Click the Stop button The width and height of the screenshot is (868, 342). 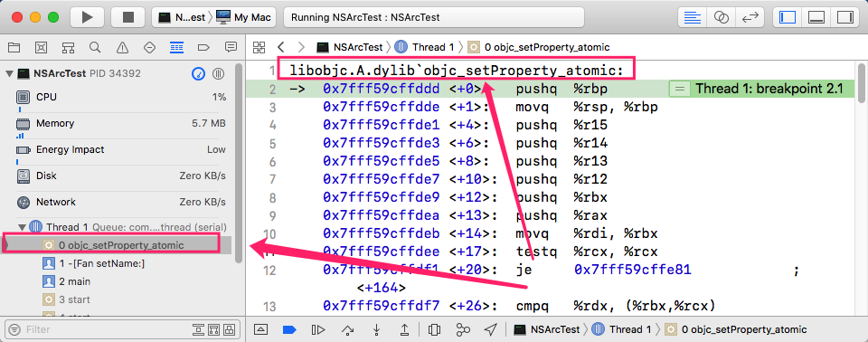point(127,17)
